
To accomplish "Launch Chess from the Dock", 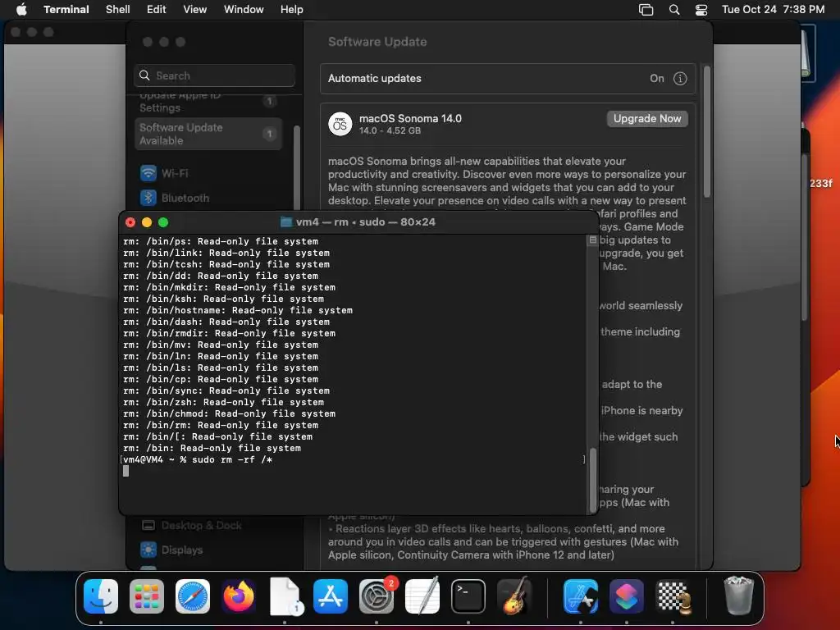I will pyautogui.click(x=673, y=596).
